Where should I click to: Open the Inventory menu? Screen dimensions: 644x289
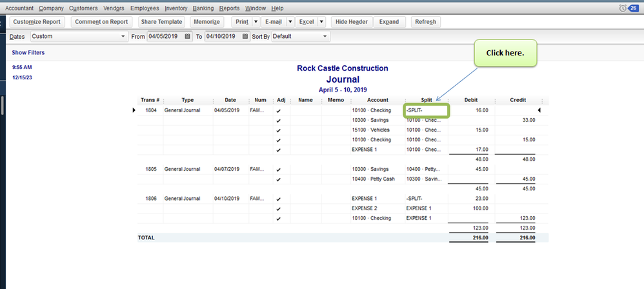point(176,8)
